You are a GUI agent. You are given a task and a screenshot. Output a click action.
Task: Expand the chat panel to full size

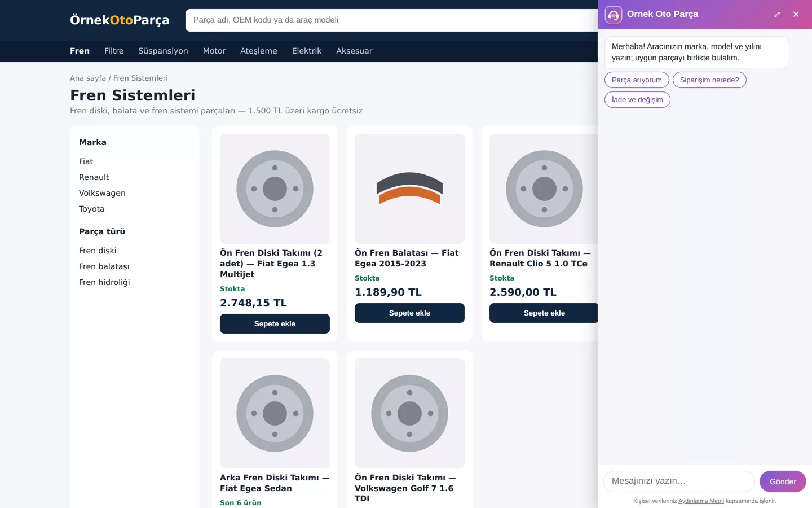click(777, 15)
